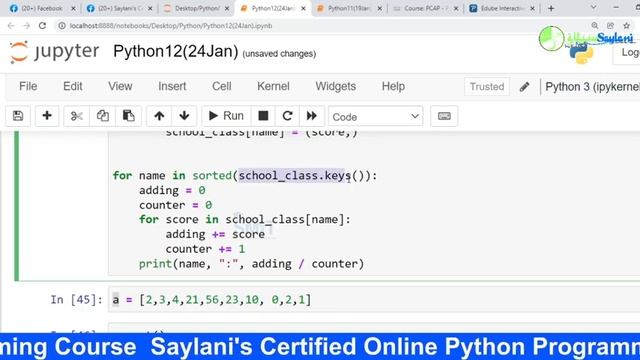Click the Jupyter logo
Image resolution: width=640 pixels, height=360 pixels.
click(54, 52)
